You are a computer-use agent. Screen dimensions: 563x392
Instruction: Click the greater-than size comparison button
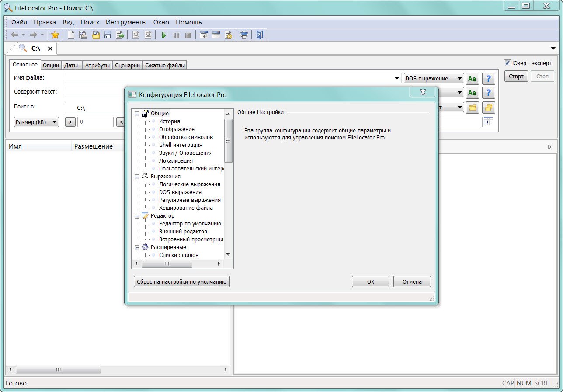click(70, 122)
